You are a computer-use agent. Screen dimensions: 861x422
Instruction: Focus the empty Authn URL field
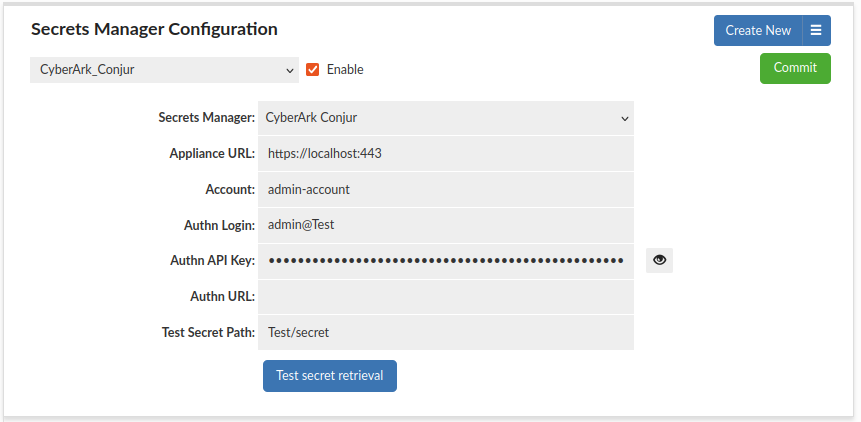[x=446, y=297]
